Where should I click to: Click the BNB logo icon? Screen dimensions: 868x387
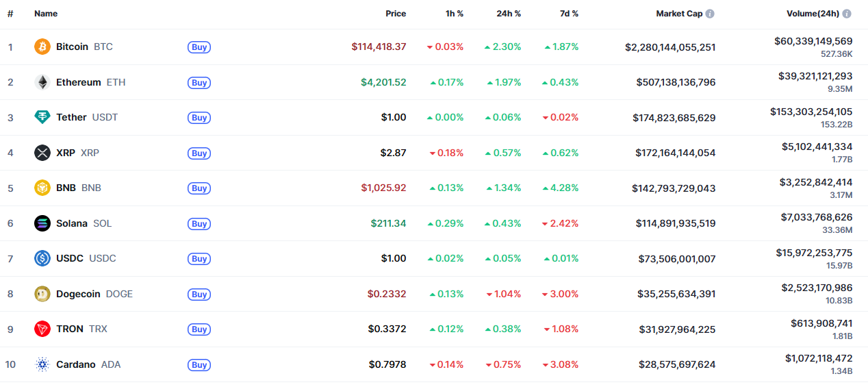tap(42, 188)
